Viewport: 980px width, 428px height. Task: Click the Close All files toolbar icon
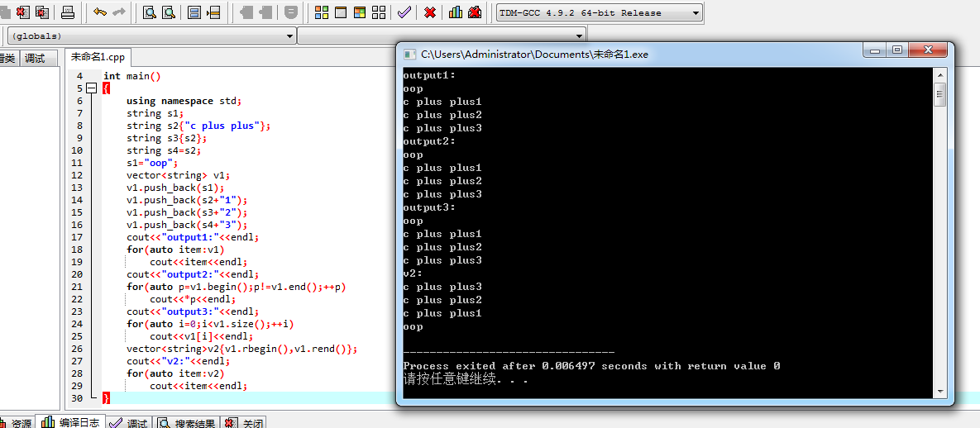point(42,12)
